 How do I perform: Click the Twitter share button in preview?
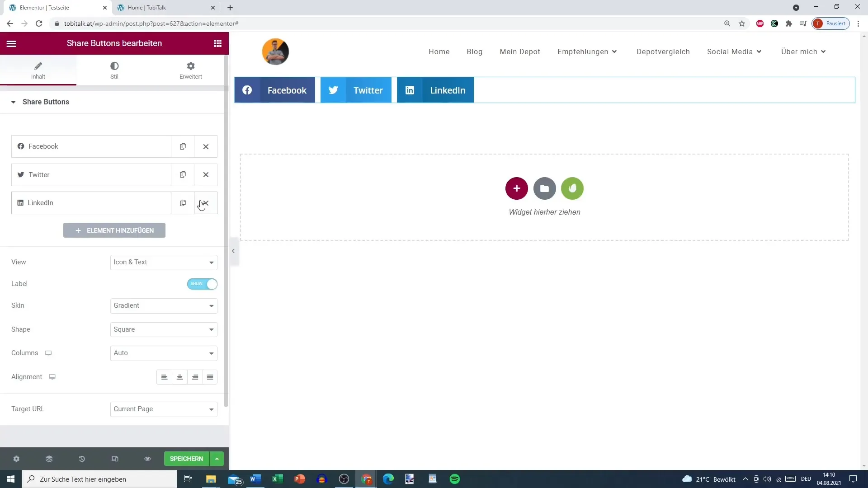coord(356,90)
